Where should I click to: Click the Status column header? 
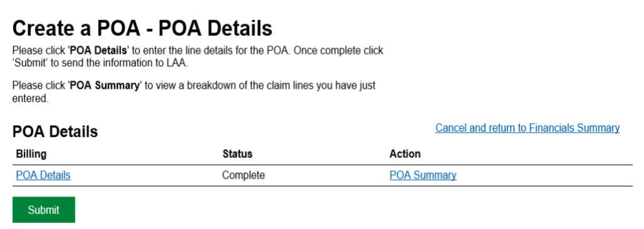(237, 154)
